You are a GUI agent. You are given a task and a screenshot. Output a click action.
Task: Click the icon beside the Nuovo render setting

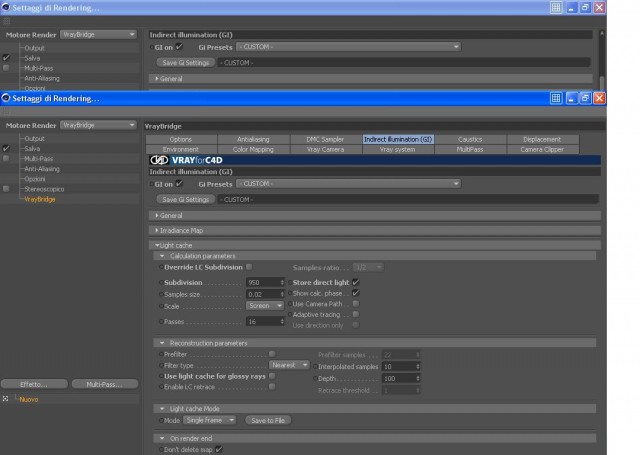(5, 399)
